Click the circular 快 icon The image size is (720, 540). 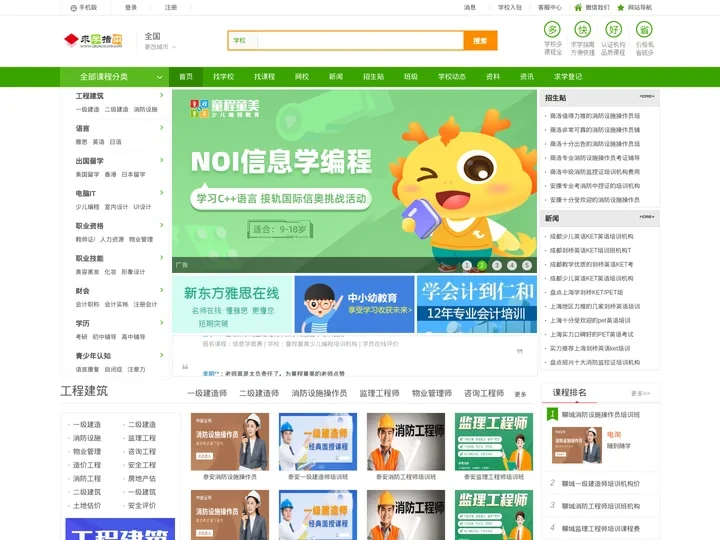coord(583,30)
